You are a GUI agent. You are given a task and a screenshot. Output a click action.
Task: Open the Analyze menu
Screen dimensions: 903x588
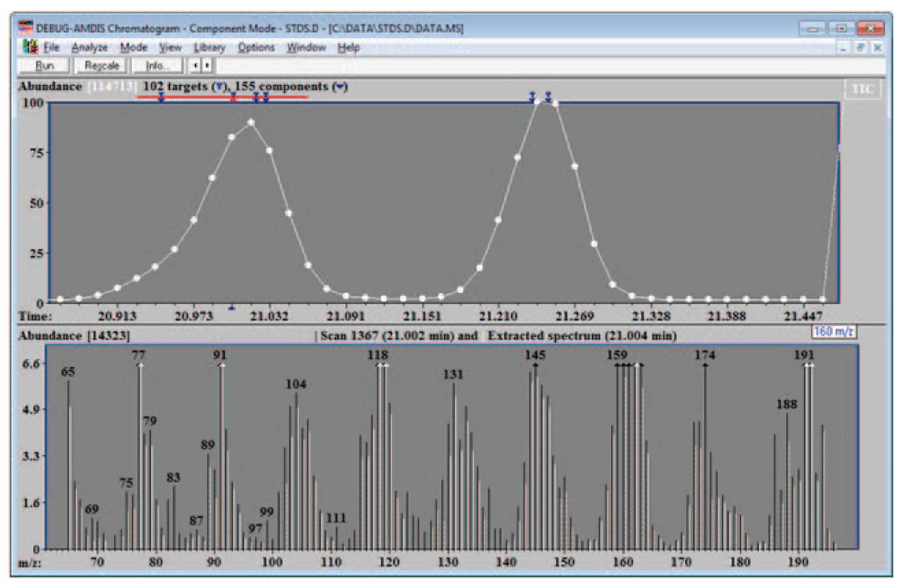click(x=89, y=47)
